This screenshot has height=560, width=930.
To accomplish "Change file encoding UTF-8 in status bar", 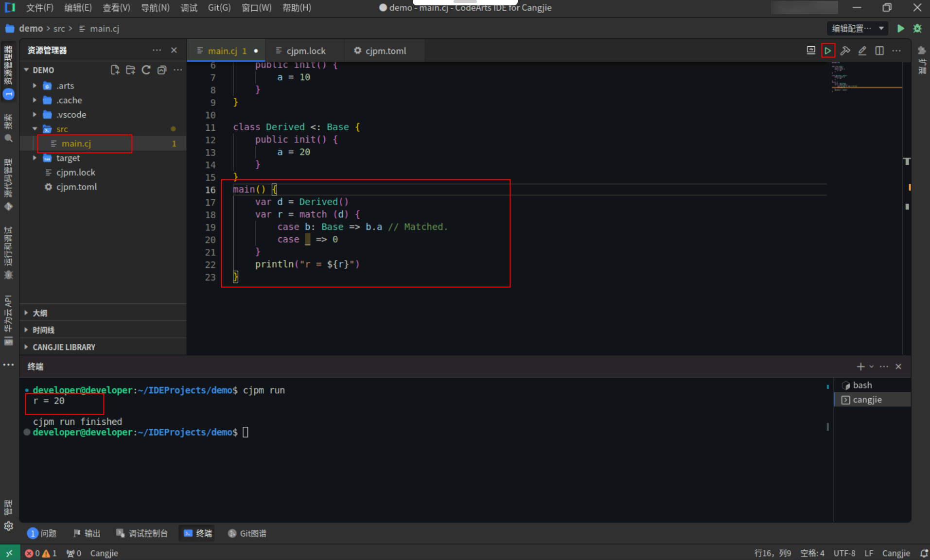I will pos(844,553).
